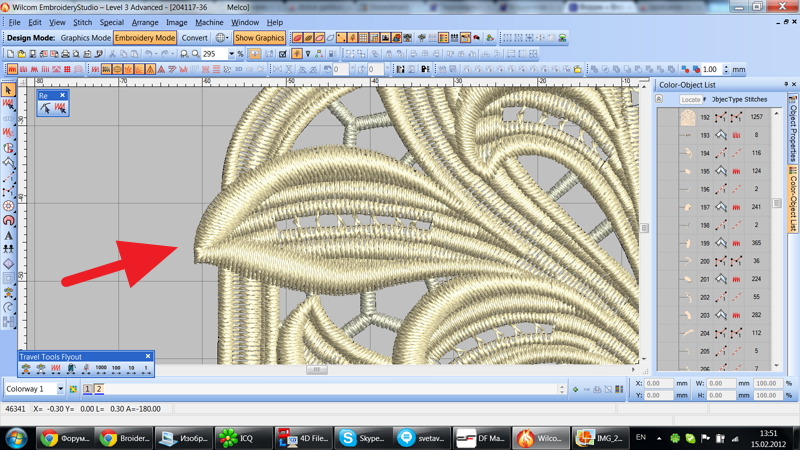Expand the Colorway 1 dropdown
The width and height of the screenshot is (800, 450).
tap(60, 389)
